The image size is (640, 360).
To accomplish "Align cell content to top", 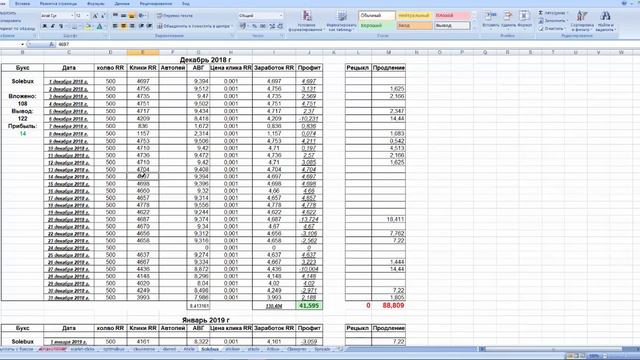I will [116, 16].
